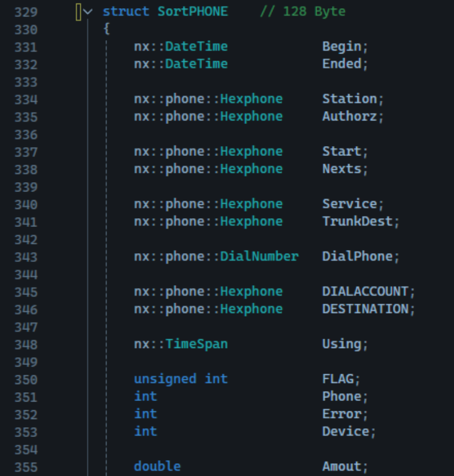454x476 pixels.
Task: Click line number 343 in gutter
Action: click(x=26, y=257)
